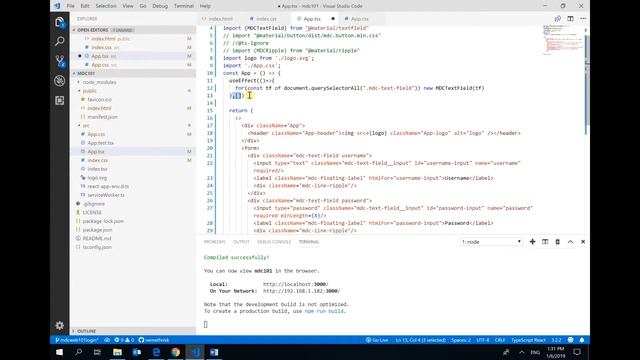Add a new terminal with plus icon
640x360 pixels.
click(532, 242)
